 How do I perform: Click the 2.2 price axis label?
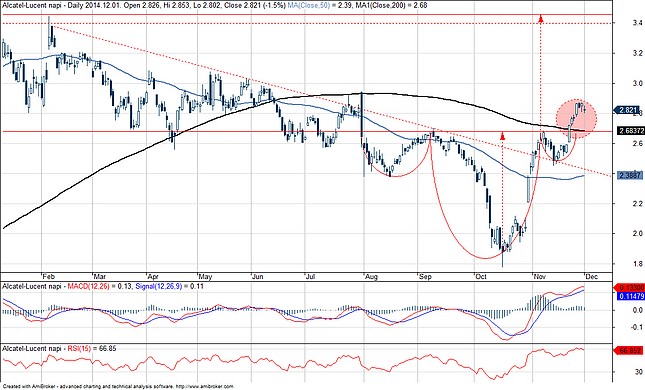pyautogui.click(x=638, y=204)
